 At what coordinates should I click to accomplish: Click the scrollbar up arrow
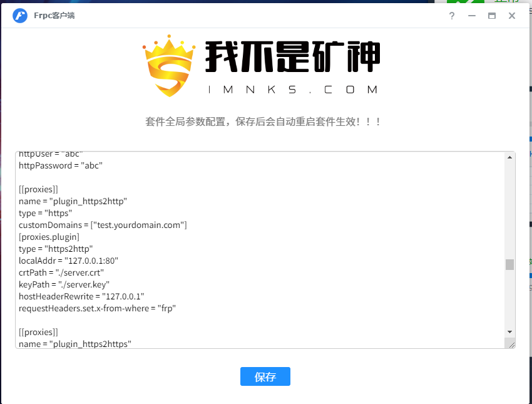coord(509,157)
